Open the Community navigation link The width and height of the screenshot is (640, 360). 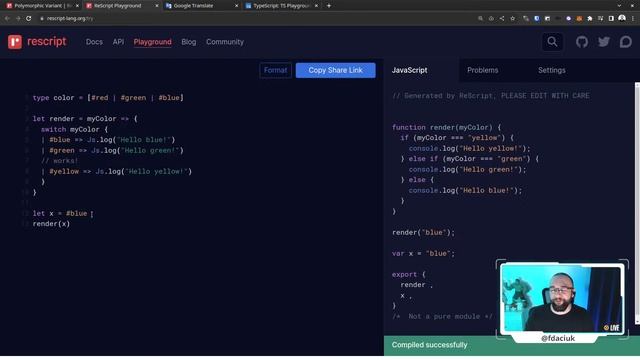225,42
